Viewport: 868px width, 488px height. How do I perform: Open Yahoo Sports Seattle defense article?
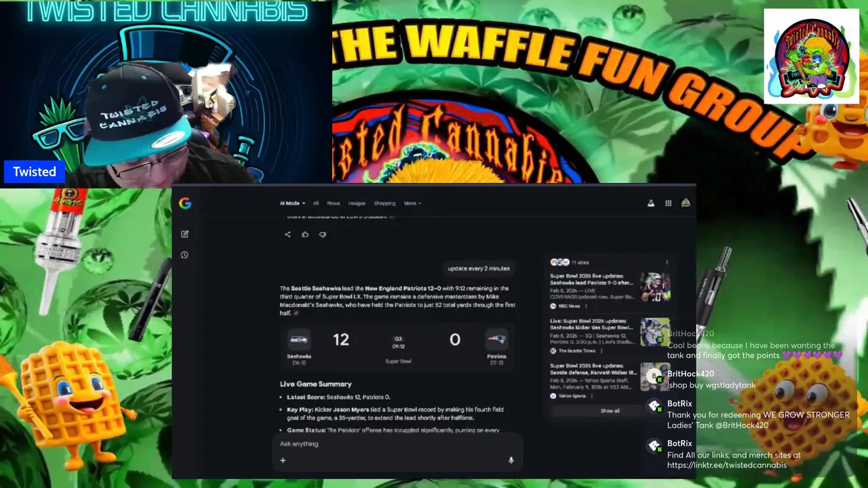593,369
